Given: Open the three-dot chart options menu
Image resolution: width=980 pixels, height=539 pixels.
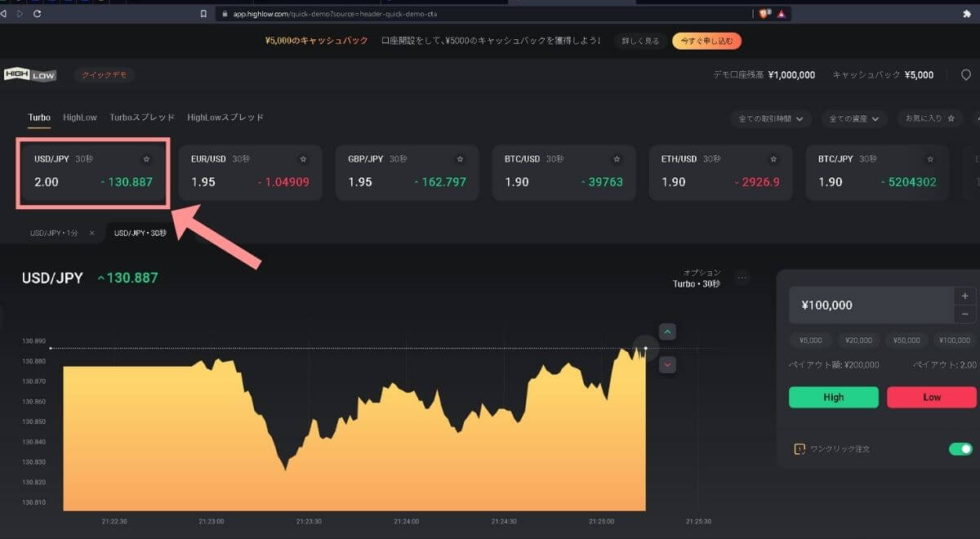Looking at the screenshot, I should [742, 278].
